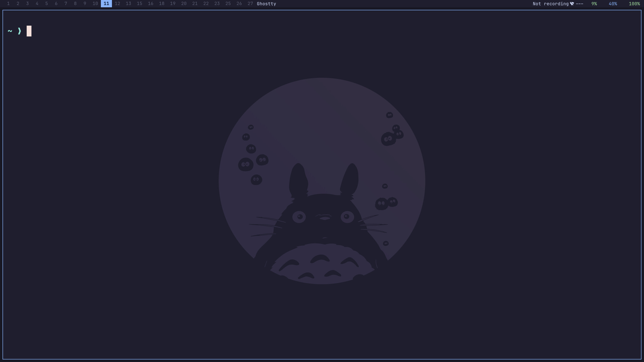The image size is (644, 362).
Task: Switch to workspace 15
Action: (140, 4)
